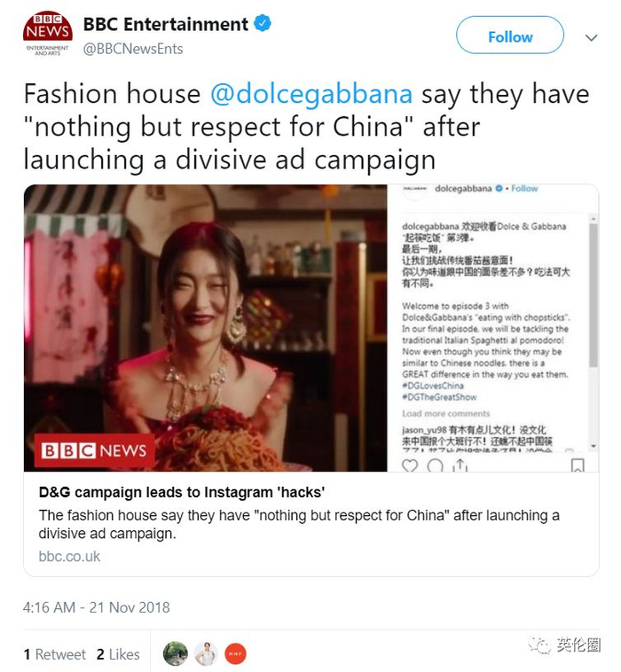Screen dimensions: 621x672
Task: Open the @dolcegabbana mention link
Action: (x=311, y=93)
